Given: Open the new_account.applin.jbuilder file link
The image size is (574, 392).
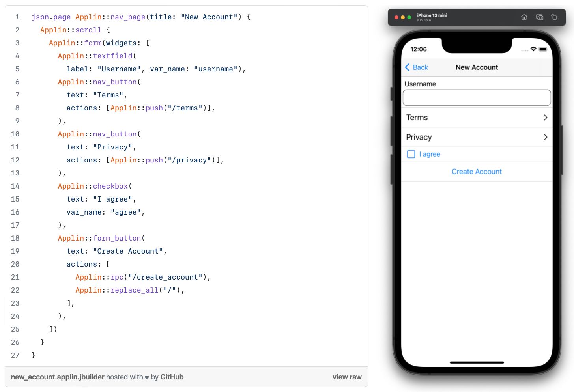Looking at the screenshot, I should [x=58, y=377].
